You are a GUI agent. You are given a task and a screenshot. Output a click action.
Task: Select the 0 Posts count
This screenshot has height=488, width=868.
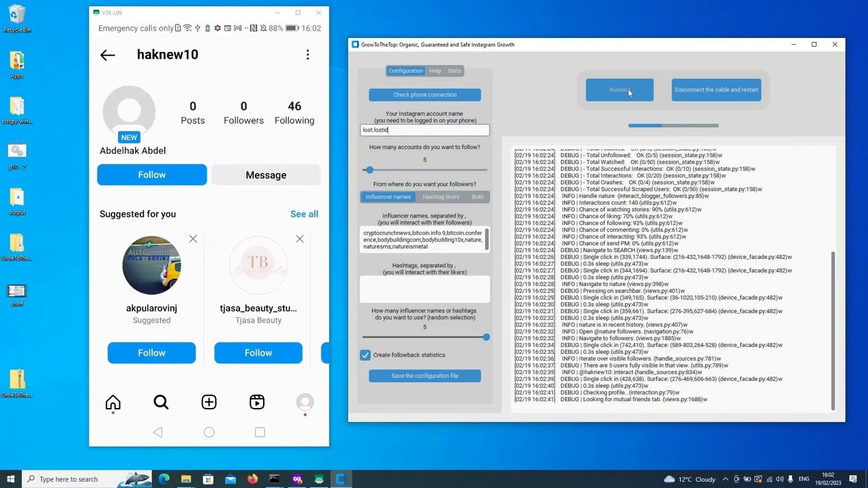pyautogui.click(x=193, y=113)
